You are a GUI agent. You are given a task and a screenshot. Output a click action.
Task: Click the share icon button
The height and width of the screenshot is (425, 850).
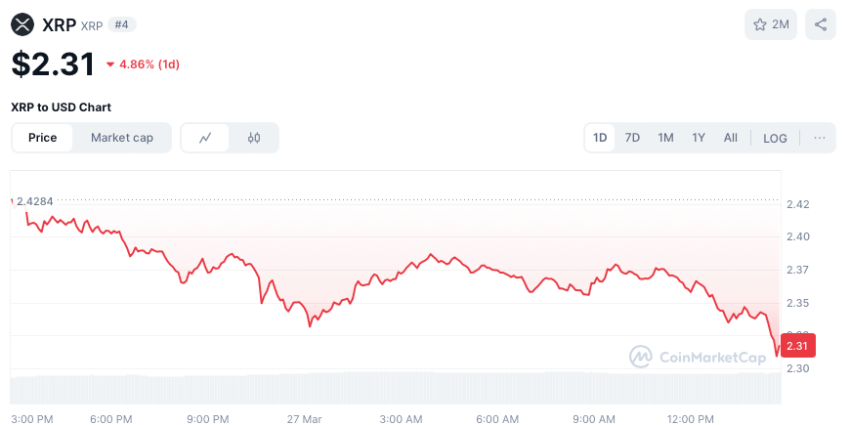tap(821, 24)
